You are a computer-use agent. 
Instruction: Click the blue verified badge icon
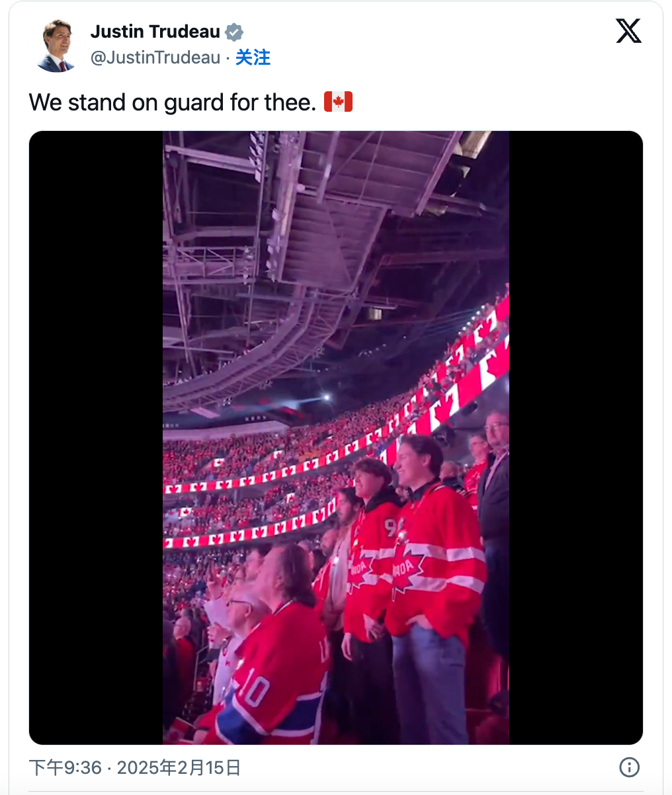pos(234,32)
